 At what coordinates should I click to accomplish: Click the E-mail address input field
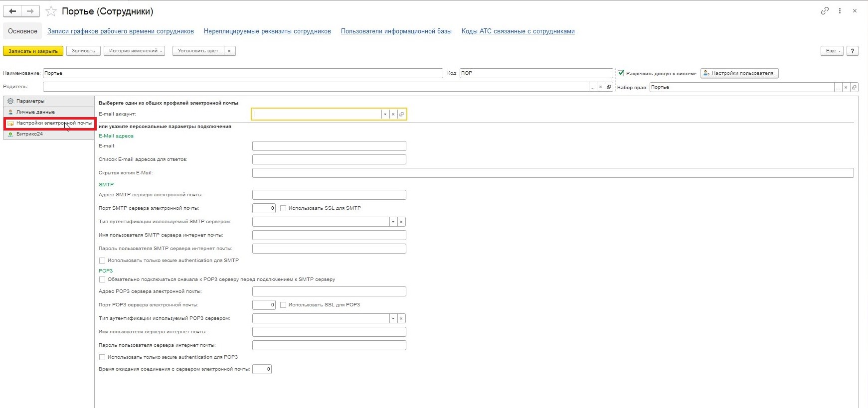click(329, 146)
